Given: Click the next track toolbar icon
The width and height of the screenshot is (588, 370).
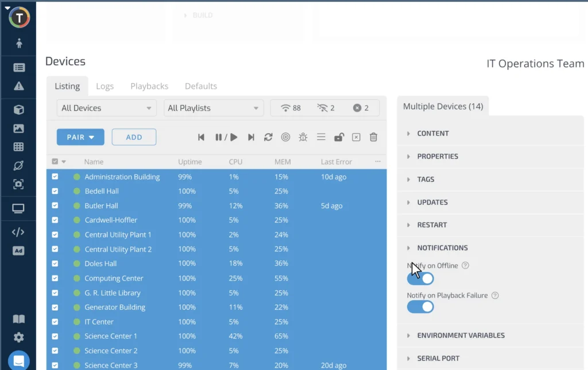Looking at the screenshot, I should [x=251, y=137].
